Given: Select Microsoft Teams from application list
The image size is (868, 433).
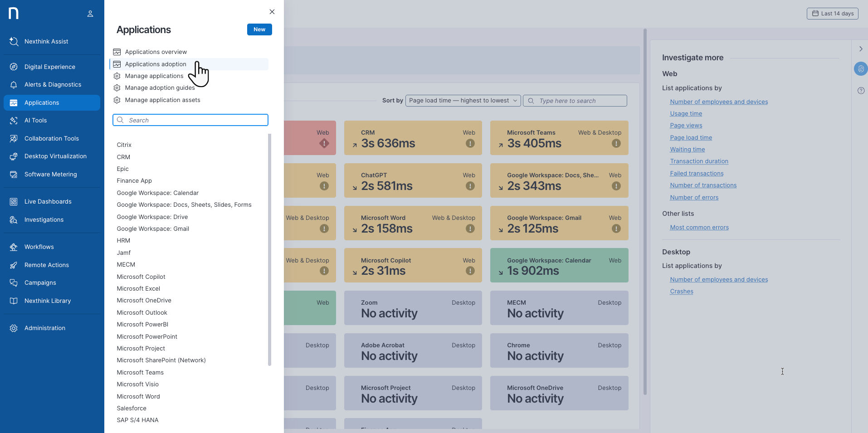Looking at the screenshot, I should [x=140, y=373].
